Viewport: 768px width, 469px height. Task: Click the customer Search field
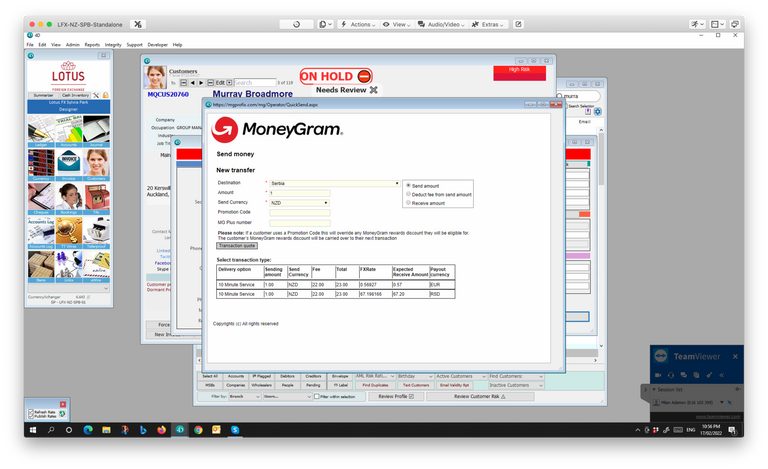pos(255,83)
